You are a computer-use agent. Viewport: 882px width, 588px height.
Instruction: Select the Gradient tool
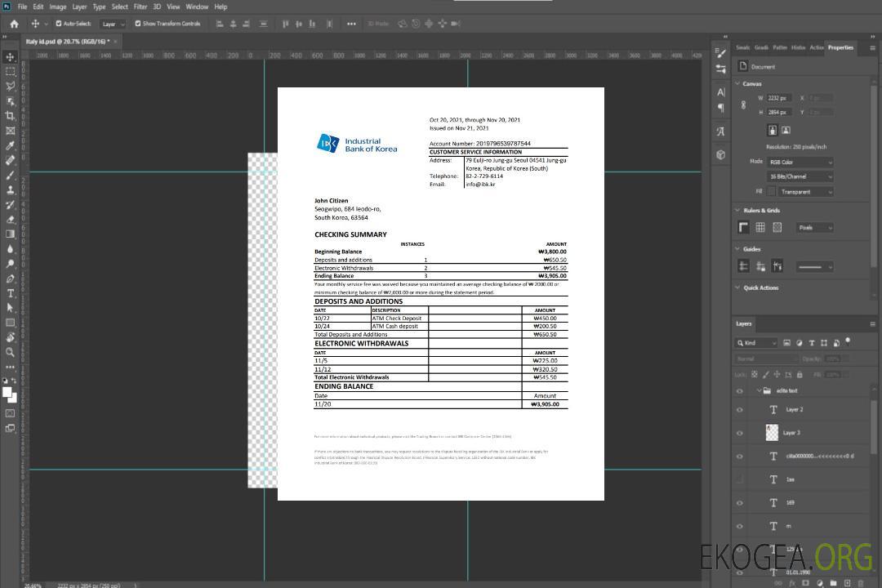10,234
